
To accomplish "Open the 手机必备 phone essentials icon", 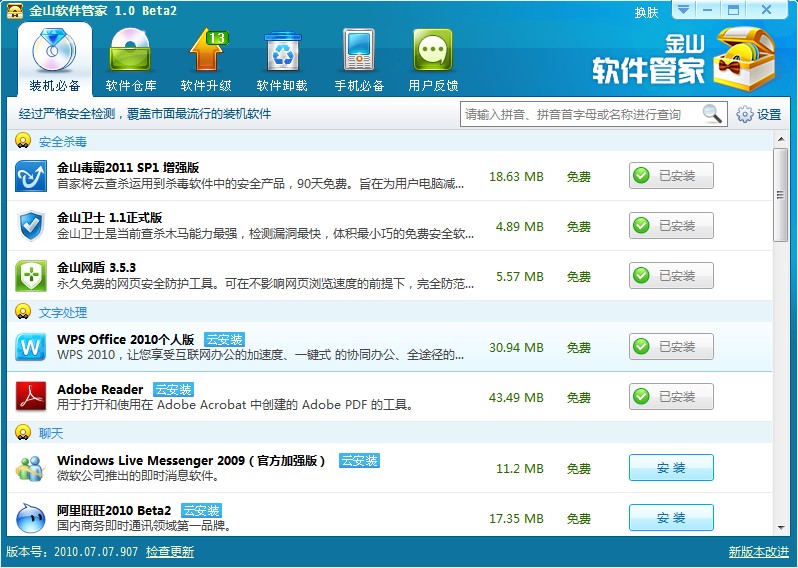I will pos(358,58).
